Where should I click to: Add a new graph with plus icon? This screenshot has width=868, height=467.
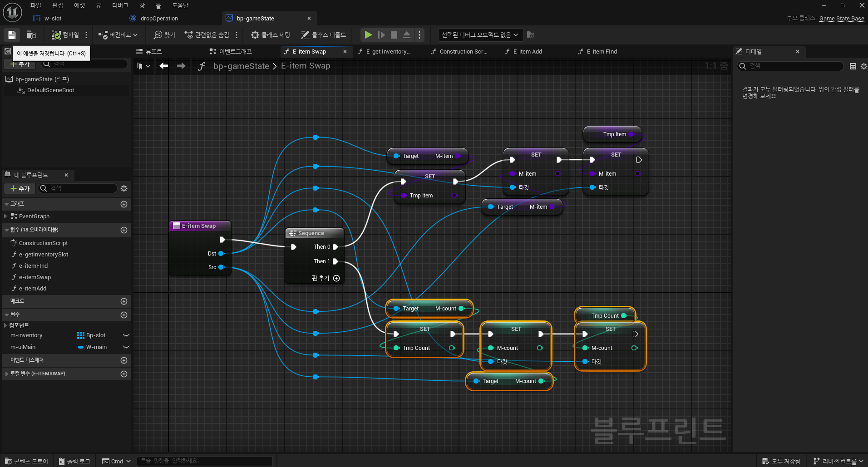(x=124, y=205)
